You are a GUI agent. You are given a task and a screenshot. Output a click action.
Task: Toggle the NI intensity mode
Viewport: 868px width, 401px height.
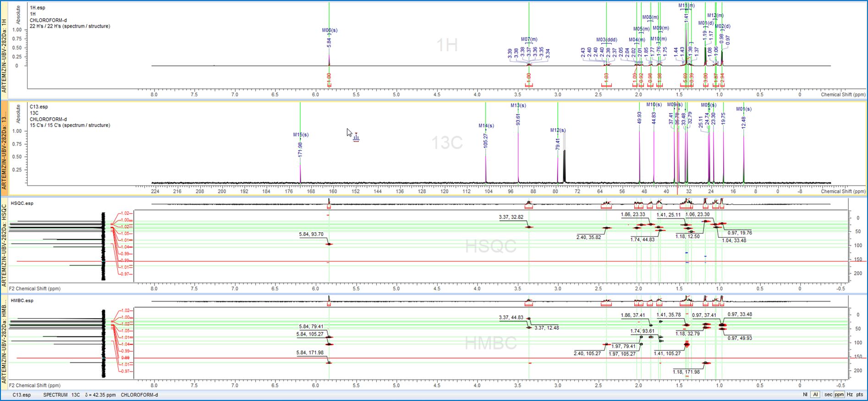click(x=805, y=395)
